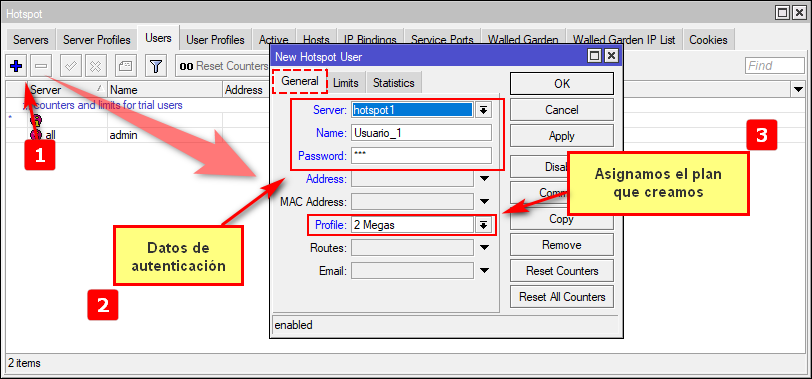
Task: Open the comment icon in toolbar
Action: pyautogui.click(x=126, y=66)
